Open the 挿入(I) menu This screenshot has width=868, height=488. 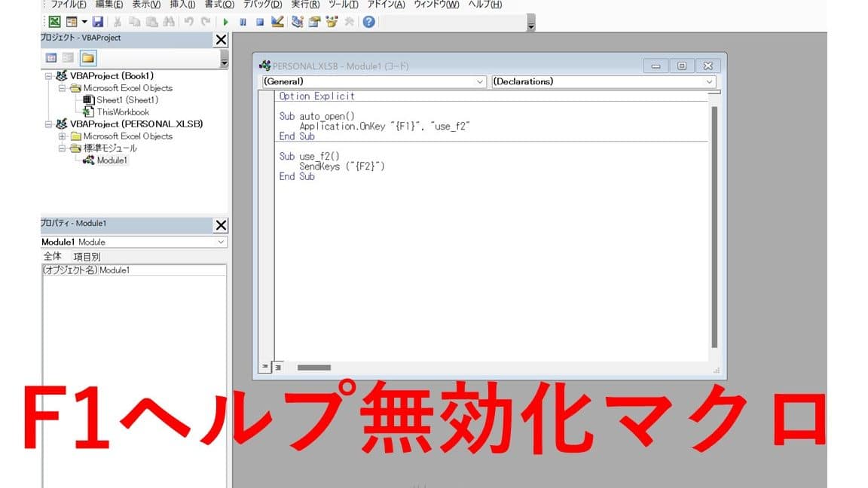pos(182,5)
